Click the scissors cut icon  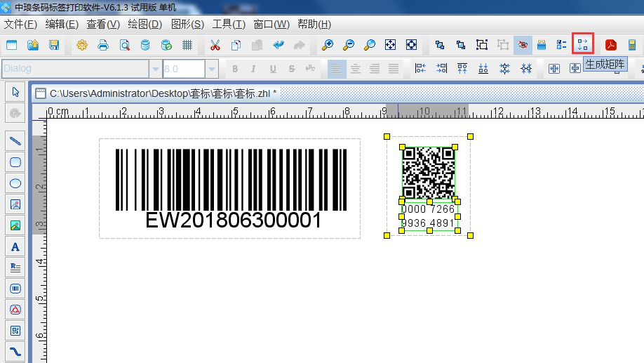[215, 45]
